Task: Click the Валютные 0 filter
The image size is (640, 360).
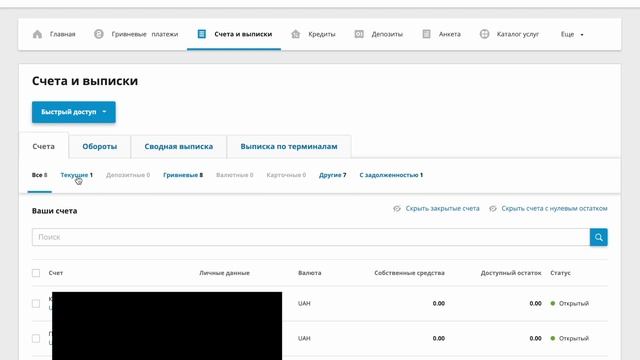Action: click(x=234, y=175)
